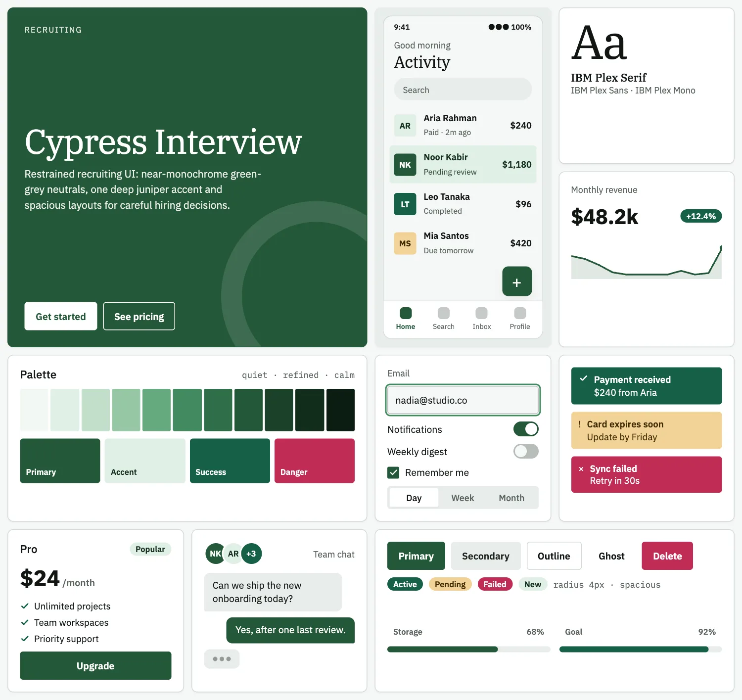
Task: Click the See pricing button
Action: [x=139, y=316]
